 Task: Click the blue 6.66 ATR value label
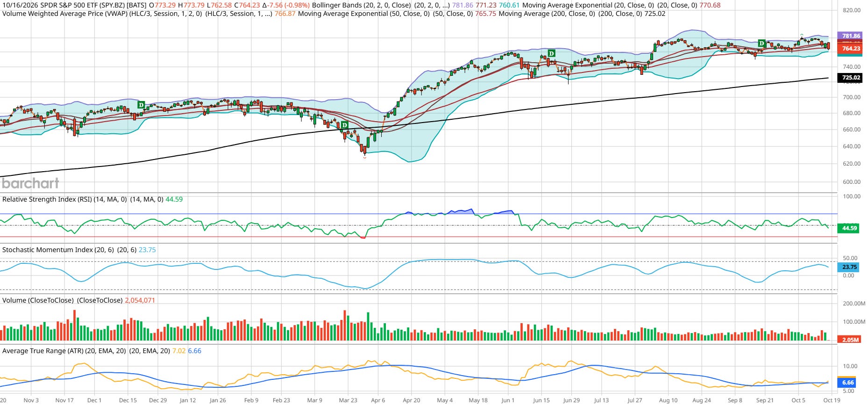tap(848, 383)
